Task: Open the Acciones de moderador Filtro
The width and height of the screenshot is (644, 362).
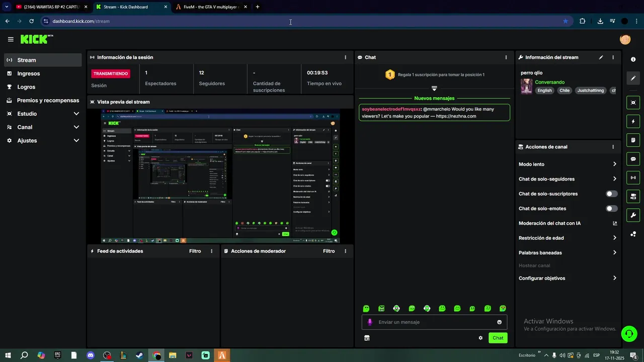Action: pos(329,251)
